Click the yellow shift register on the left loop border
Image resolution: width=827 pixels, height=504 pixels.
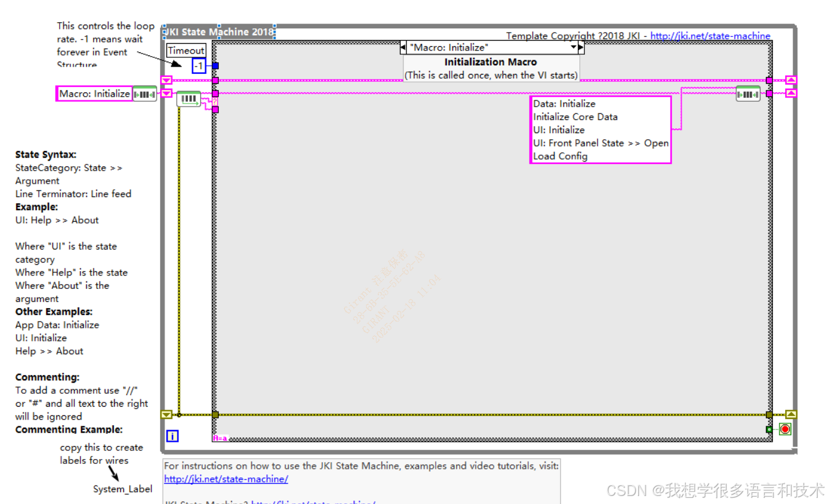pos(166,415)
